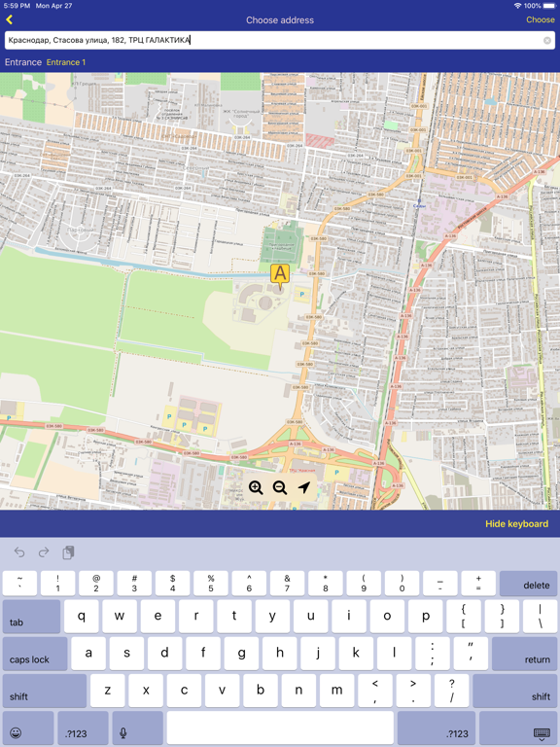This screenshot has width=560, height=747.
Task: Confirm address with Choose button
Action: (540, 19)
